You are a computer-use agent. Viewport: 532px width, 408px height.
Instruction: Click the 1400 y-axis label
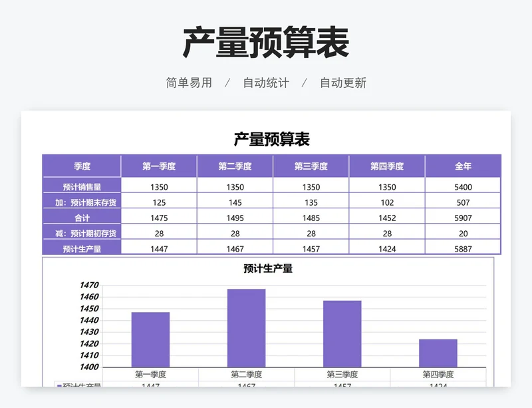89,367
